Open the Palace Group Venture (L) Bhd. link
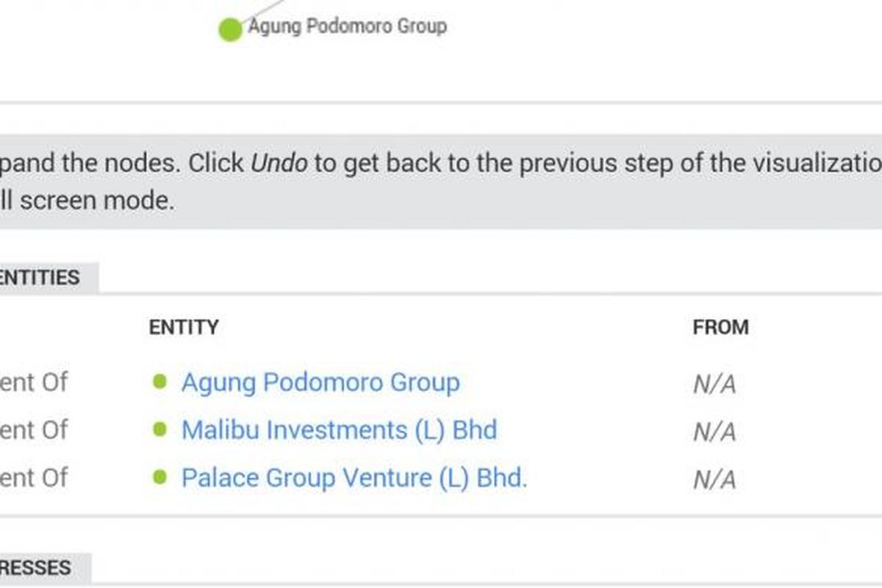The width and height of the screenshot is (882, 588). (354, 478)
